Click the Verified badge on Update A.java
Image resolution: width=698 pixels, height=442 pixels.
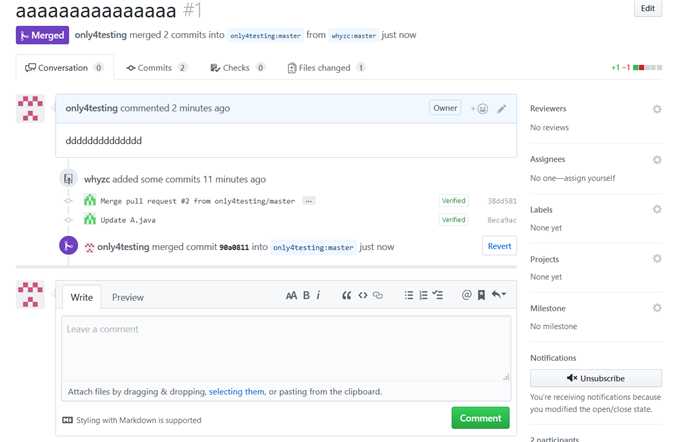click(x=453, y=220)
